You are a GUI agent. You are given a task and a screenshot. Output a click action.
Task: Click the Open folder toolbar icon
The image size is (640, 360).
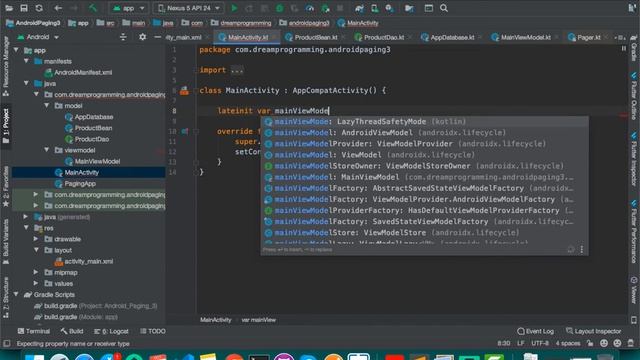pos(9,8)
